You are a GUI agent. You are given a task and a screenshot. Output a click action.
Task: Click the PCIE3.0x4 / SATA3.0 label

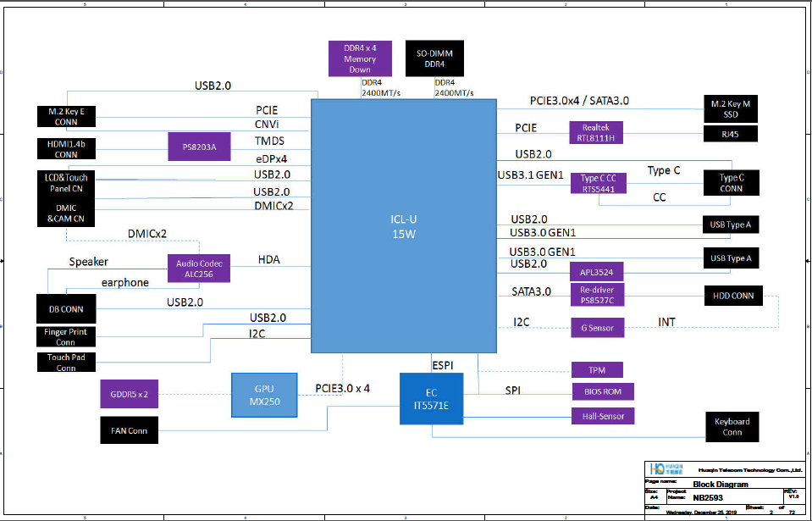pos(579,101)
